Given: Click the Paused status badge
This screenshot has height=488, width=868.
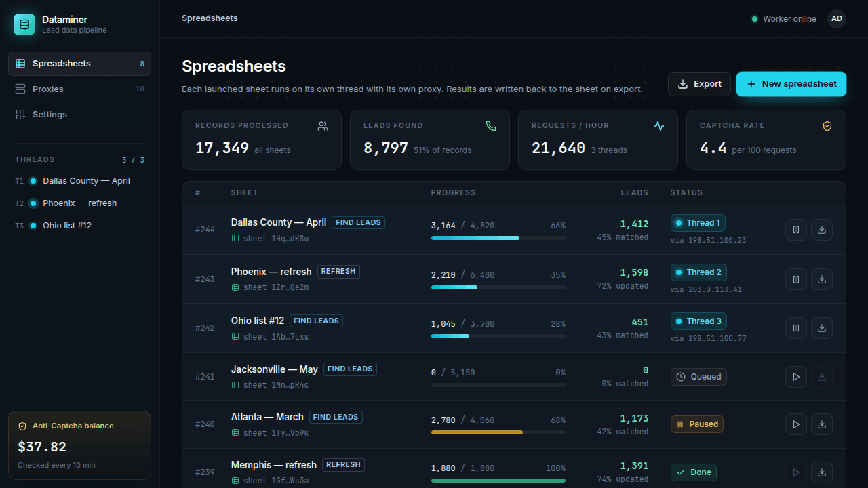Looking at the screenshot, I should (697, 424).
